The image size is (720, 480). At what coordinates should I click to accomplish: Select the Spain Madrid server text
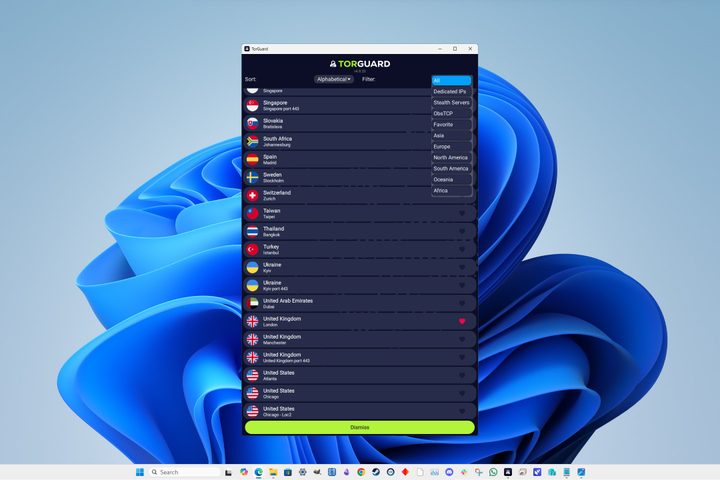pos(270,159)
